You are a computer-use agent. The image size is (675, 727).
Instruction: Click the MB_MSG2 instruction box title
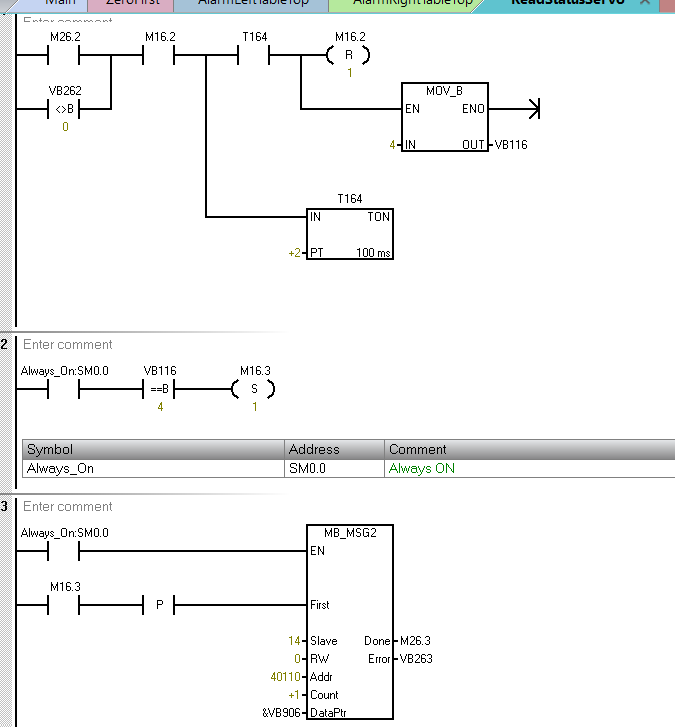pos(350,533)
